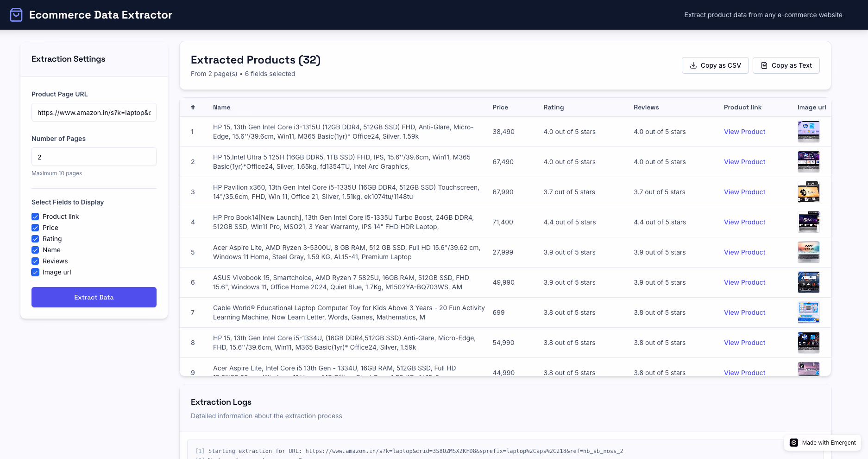This screenshot has width=868, height=459.
Task: Open product image thumbnail for row 2
Action: click(x=809, y=162)
